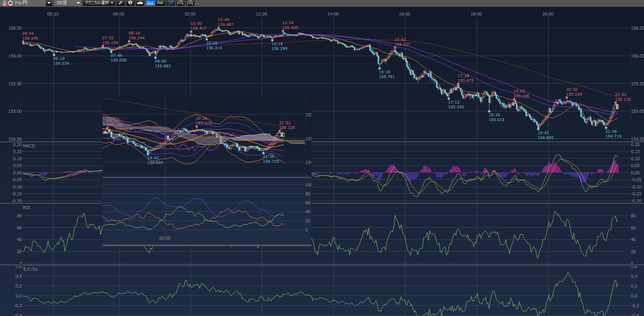Click the 16:00 time axis label
Viewport: 644px width, 316px height.
point(404,14)
